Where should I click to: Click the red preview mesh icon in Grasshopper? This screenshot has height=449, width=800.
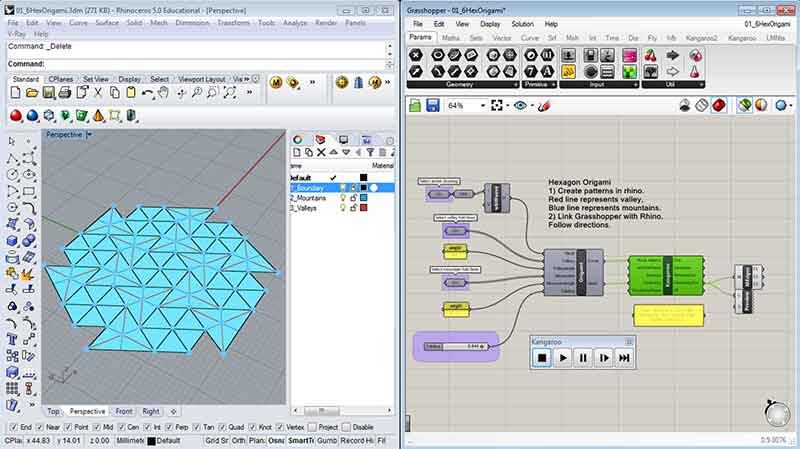(x=719, y=106)
